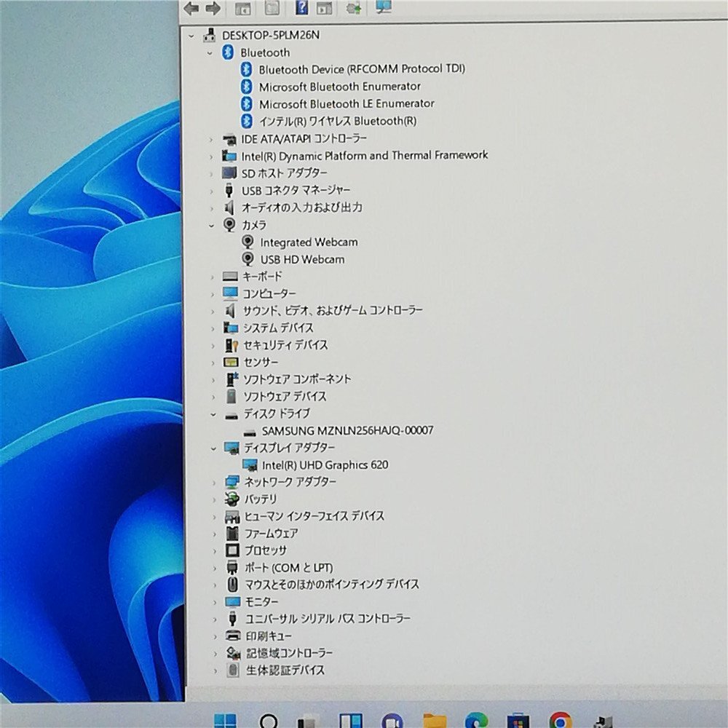This screenshot has width=728, height=728.
Task: Expand the 生体認証デバイス category
Action: [x=215, y=670]
